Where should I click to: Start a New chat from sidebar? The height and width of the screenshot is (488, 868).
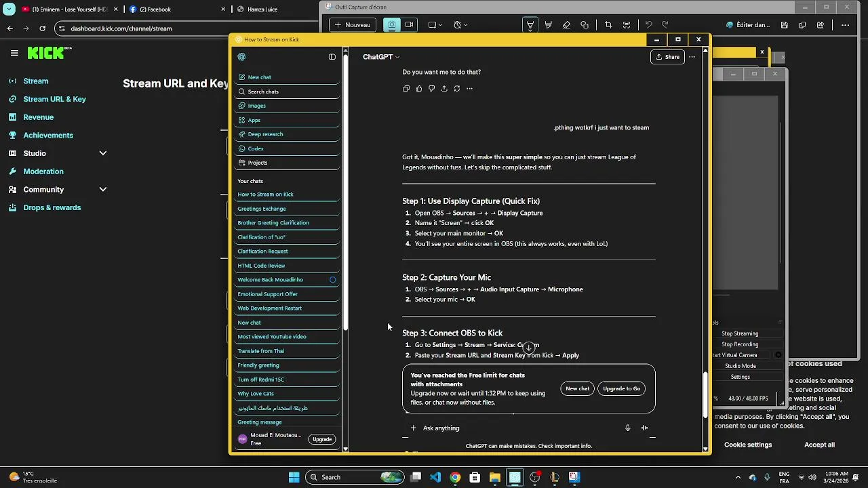[286, 77]
